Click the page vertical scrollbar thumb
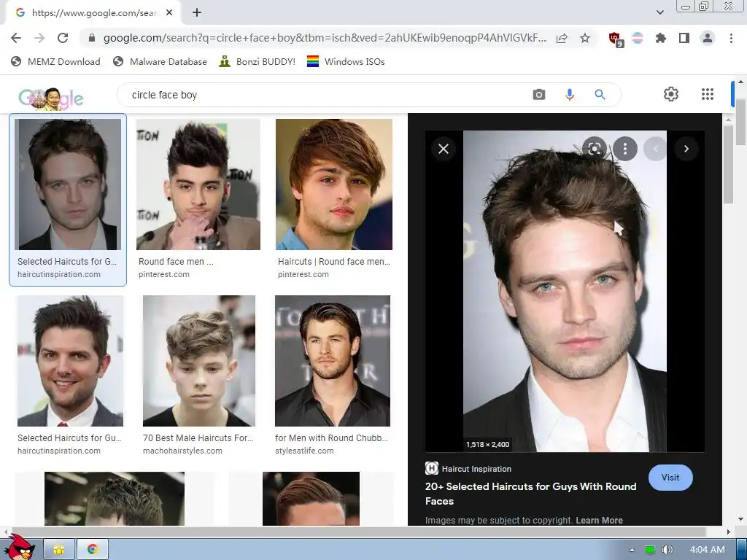The width and height of the screenshot is (747, 560). 740,122
